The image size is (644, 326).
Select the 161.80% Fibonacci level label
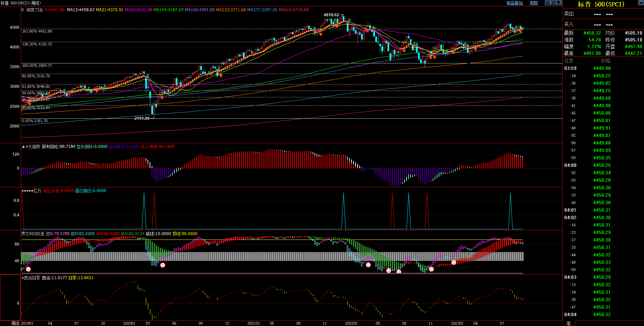tap(37, 31)
